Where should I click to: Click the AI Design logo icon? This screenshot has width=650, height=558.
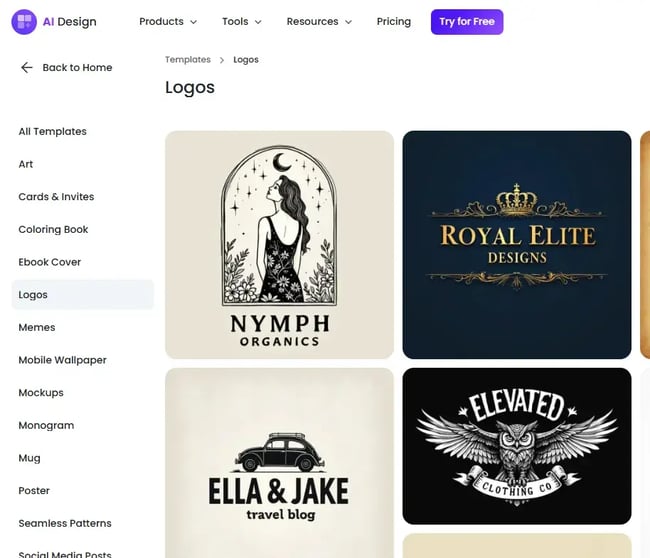coord(23,21)
